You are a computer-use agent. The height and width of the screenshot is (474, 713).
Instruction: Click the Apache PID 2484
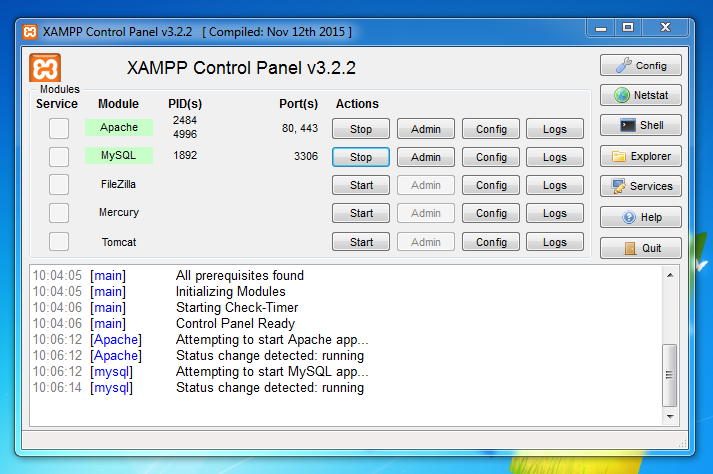click(185, 121)
